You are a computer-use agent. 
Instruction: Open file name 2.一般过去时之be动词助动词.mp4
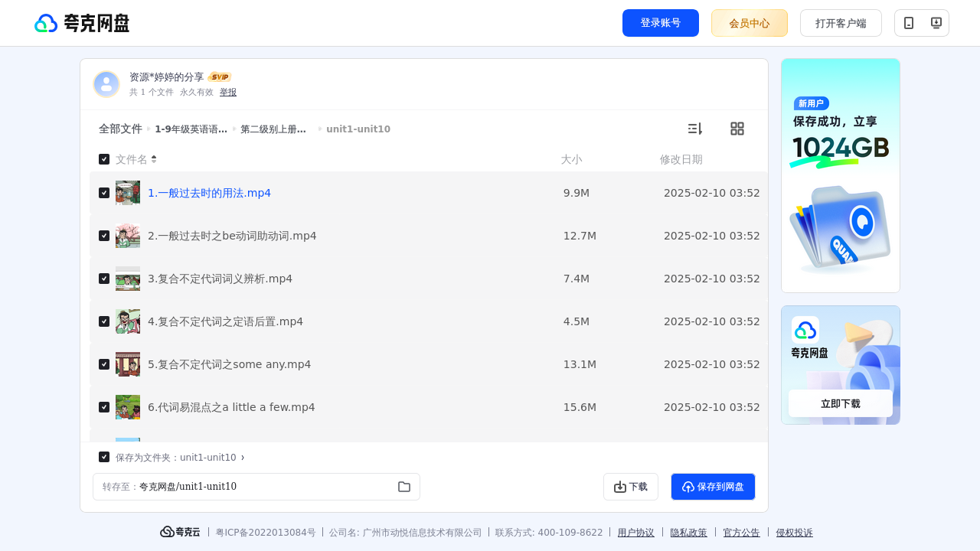[232, 236]
